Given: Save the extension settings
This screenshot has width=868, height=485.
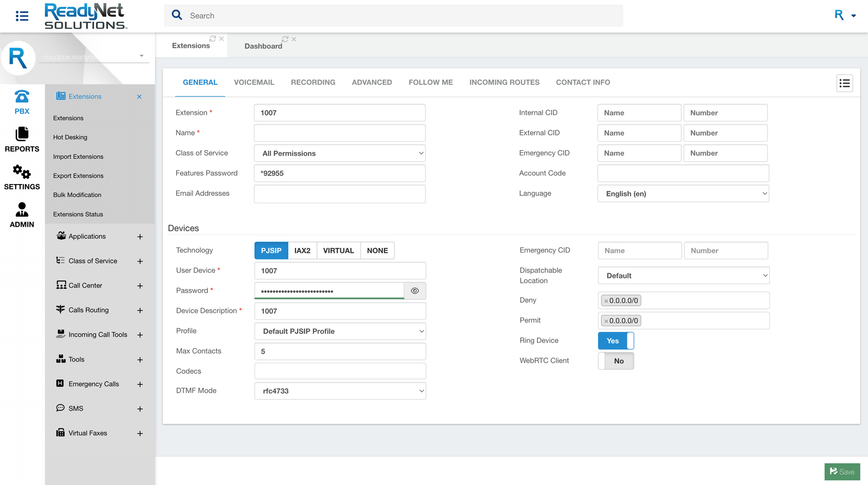Looking at the screenshot, I should click(x=842, y=471).
